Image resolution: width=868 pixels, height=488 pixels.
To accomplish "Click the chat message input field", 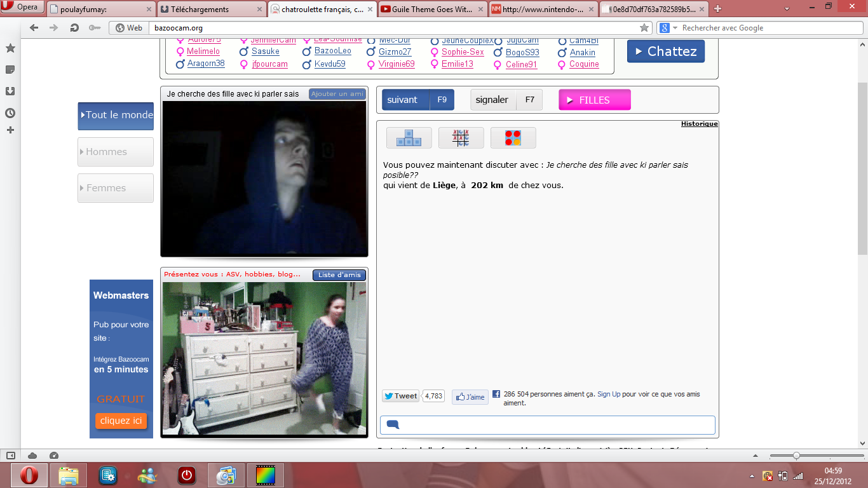I will (548, 425).
